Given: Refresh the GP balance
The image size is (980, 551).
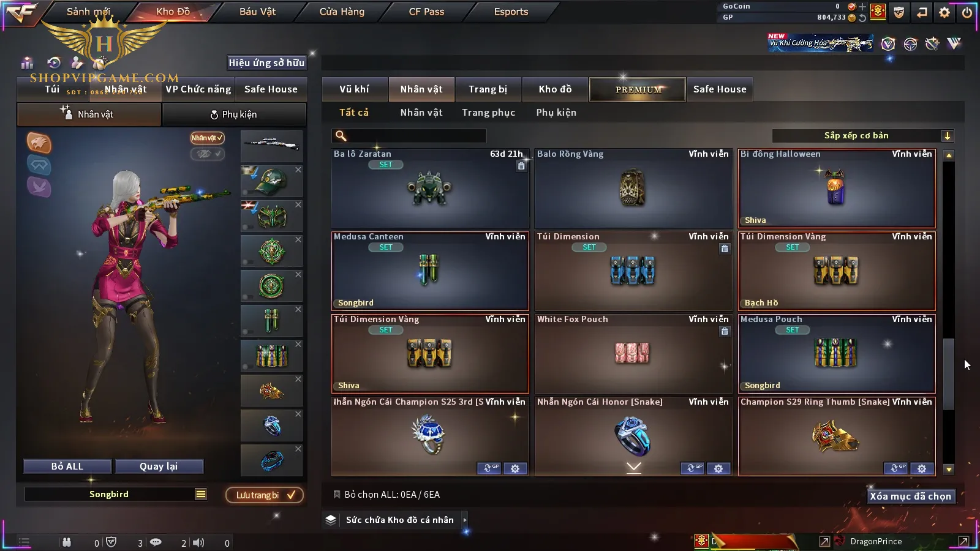Looking at the screenshot, I should click(x=862, y=18).
